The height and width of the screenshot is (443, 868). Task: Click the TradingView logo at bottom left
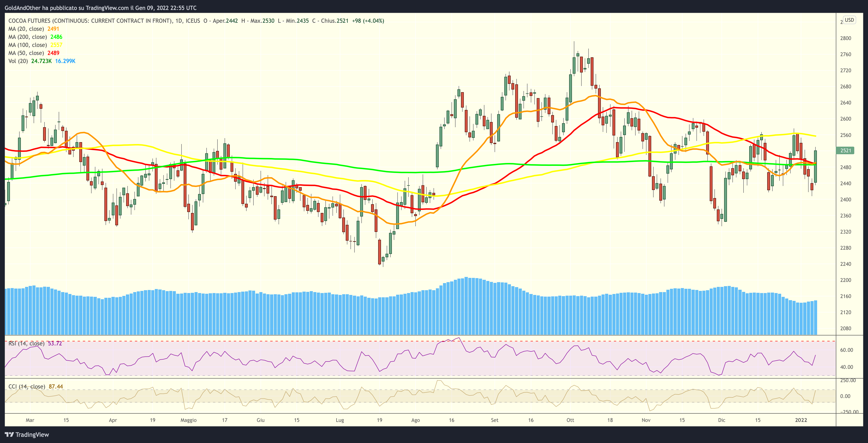tap(27, 434)
